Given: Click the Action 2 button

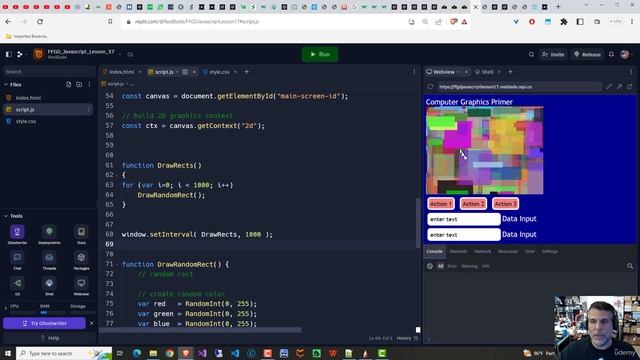Looking at the screenshot, I should click(473, 204).
